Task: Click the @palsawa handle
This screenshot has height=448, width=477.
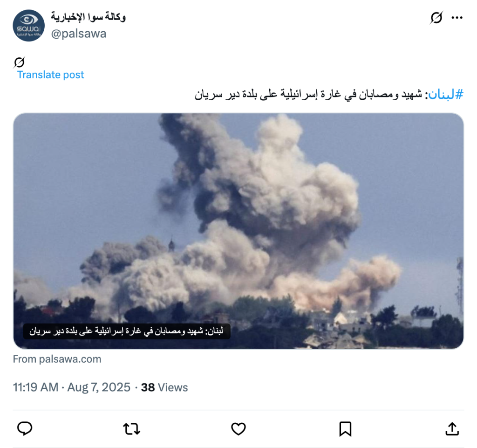Action: (x=78, y=34)
